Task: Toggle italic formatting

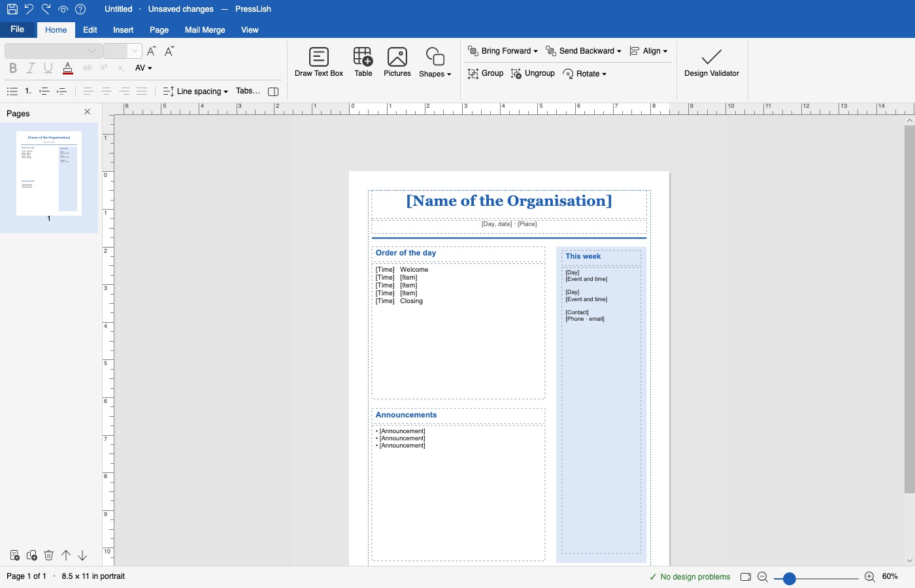Action: (x=30, y=68)
